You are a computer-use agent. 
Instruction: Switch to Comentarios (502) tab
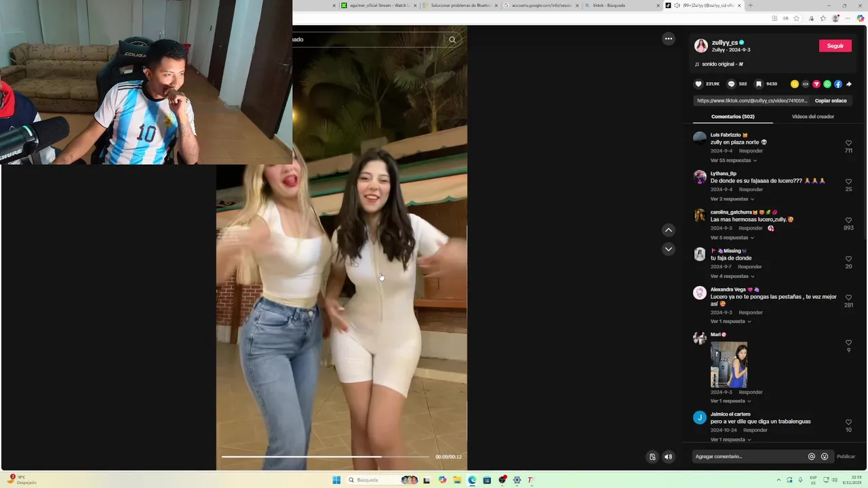point(733,117)
